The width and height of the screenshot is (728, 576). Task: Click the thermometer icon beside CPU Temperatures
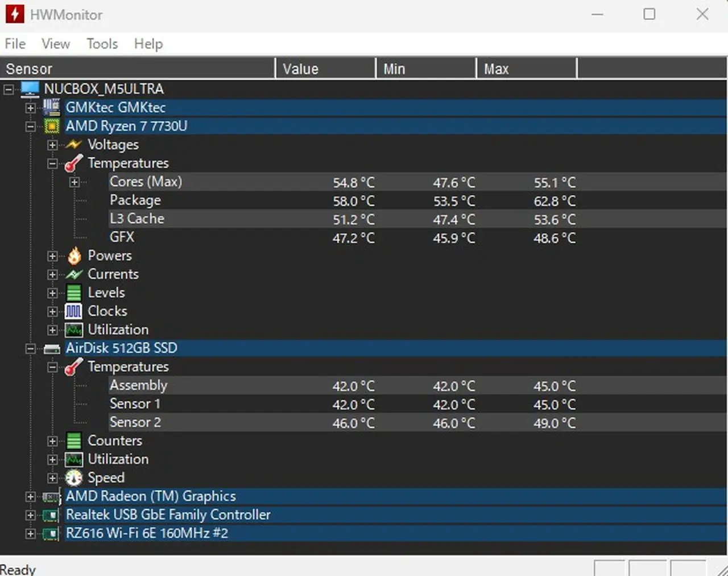(x=74, y=163)
